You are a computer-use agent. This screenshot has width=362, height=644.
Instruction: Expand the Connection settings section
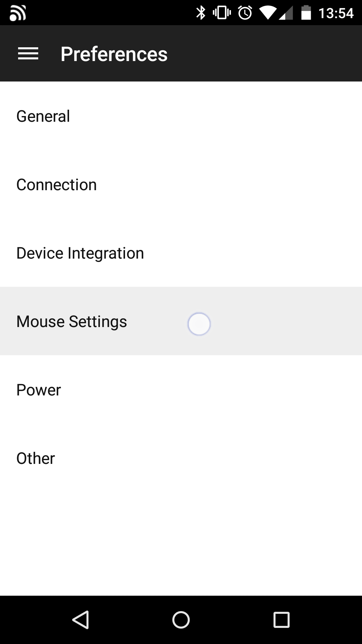click(56, 184)
